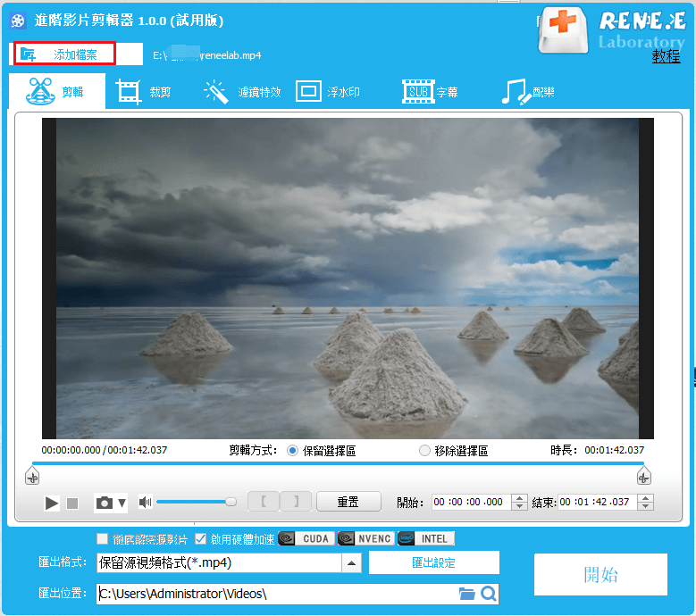This screenshot has width=696, height=616.
Task: Click the blue timeline progress bar
Action: pos(338,463)
